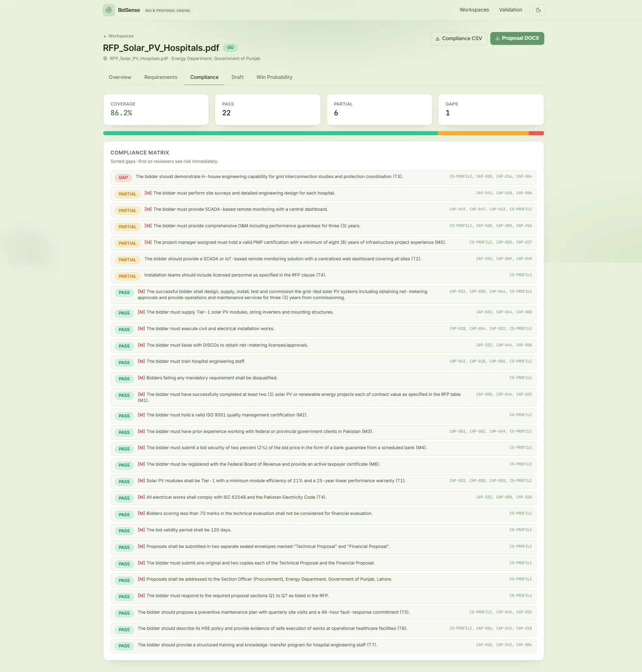This screenshot has width=642, height=672.
Task: Select the knowledge-transfer program (T7) row
Action: (x=323, y=646)
